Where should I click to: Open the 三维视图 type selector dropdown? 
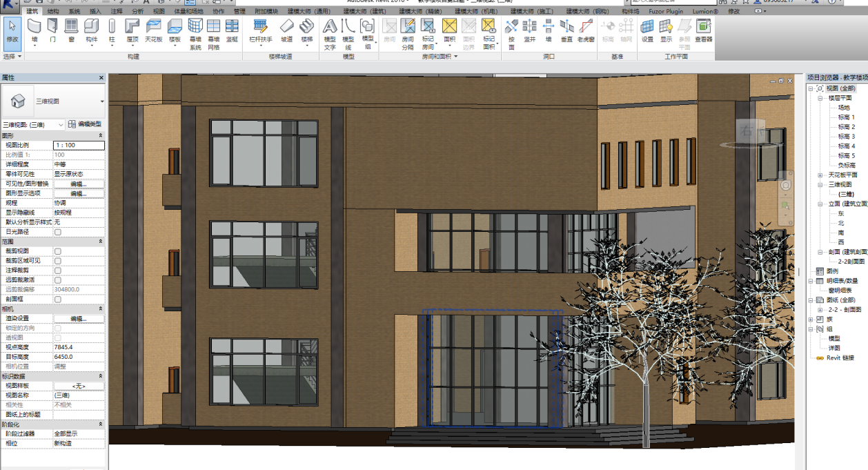102,101
